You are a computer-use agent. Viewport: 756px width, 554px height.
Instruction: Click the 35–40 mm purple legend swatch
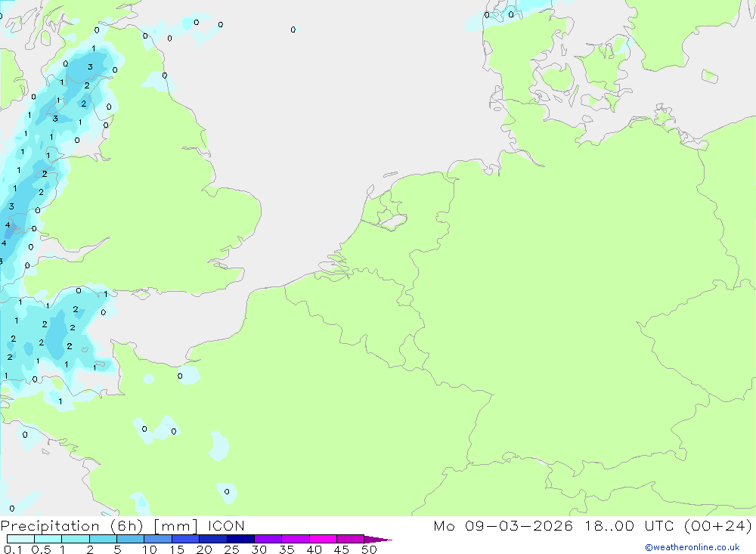tap(296, 539)
